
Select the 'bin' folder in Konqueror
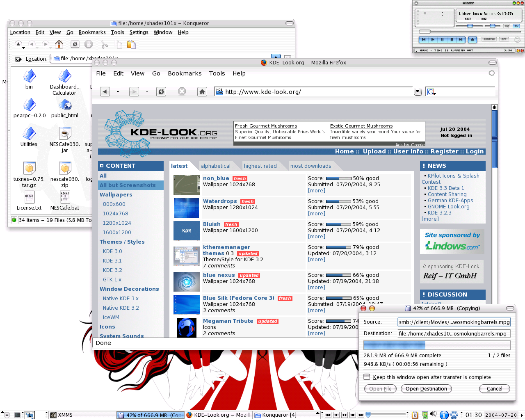29,79
